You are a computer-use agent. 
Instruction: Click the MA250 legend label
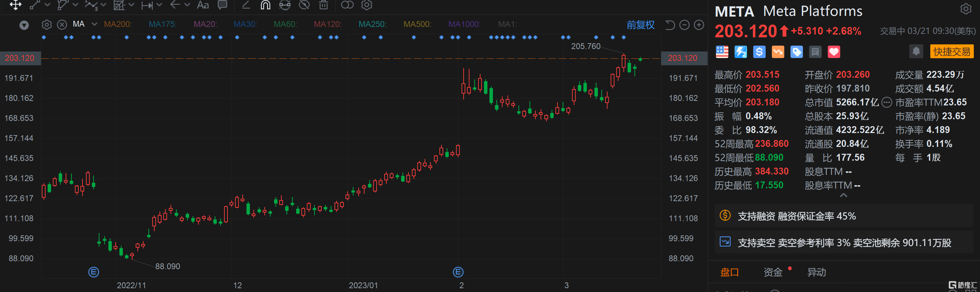pyautogui.click(x=372, y=25)
